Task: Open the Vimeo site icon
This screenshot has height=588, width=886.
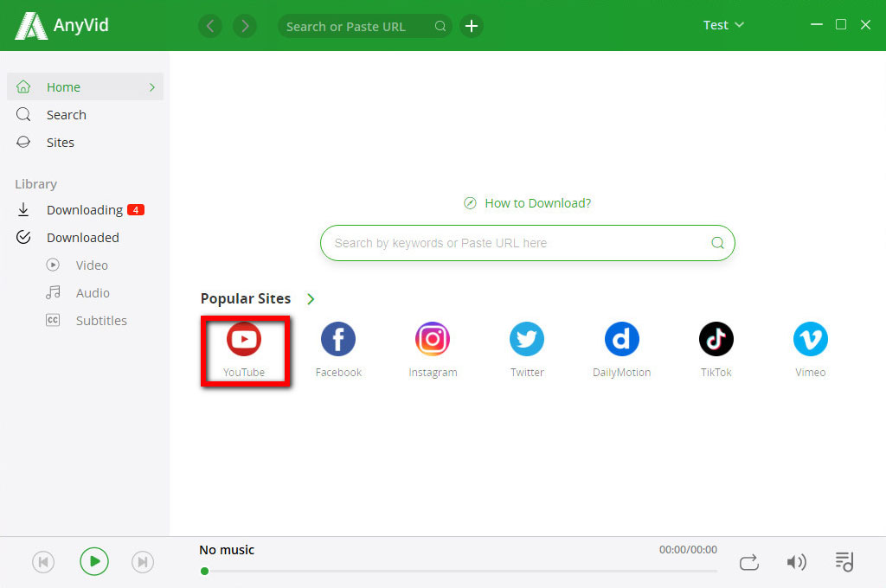Action: 810,339
